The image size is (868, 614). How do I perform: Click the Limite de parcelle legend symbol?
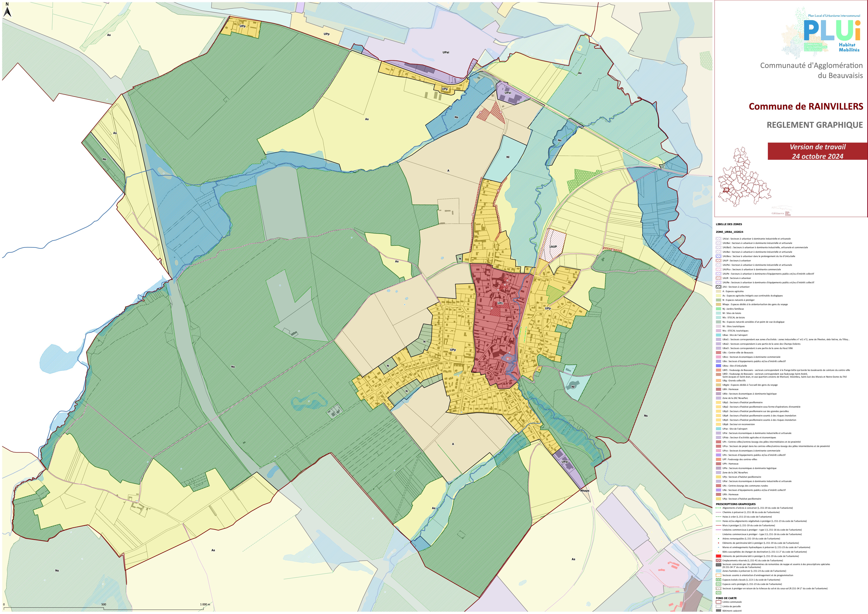(718, 606)
